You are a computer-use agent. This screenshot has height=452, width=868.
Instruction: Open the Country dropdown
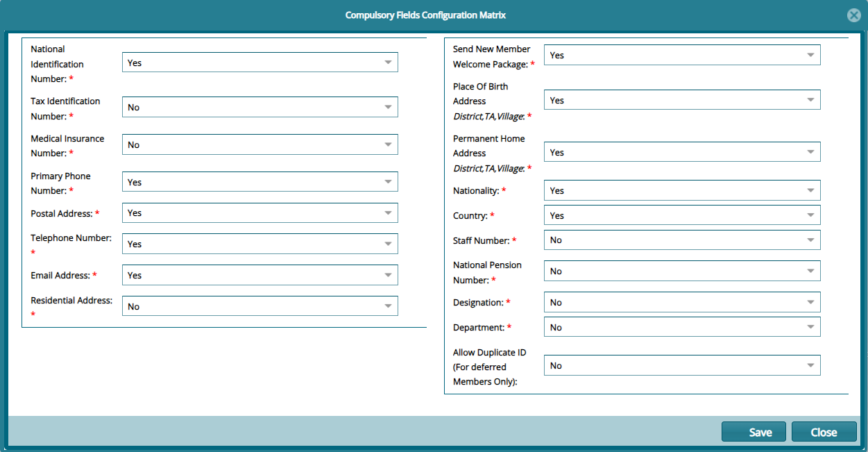[x=809, y=215]
